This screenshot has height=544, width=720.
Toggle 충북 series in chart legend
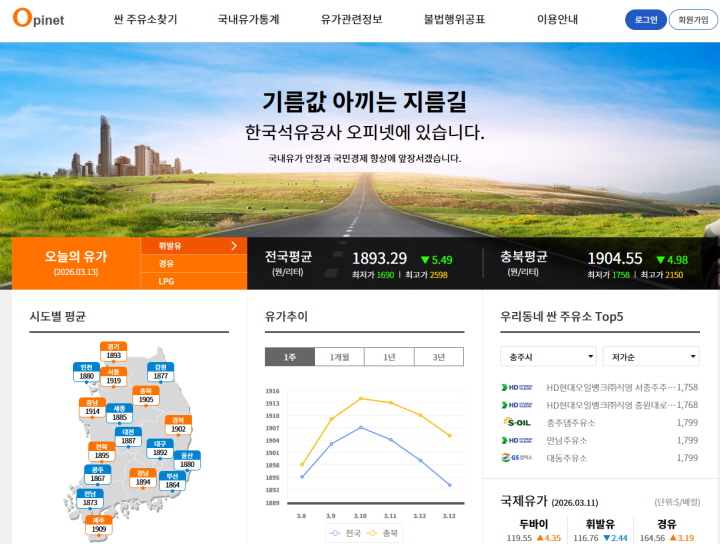383,533
